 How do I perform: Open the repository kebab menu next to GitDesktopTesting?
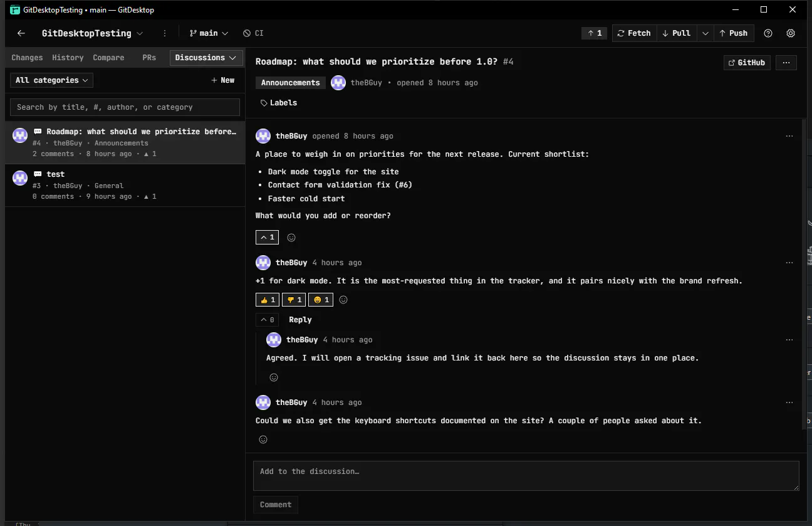click(x=165, y=33)
